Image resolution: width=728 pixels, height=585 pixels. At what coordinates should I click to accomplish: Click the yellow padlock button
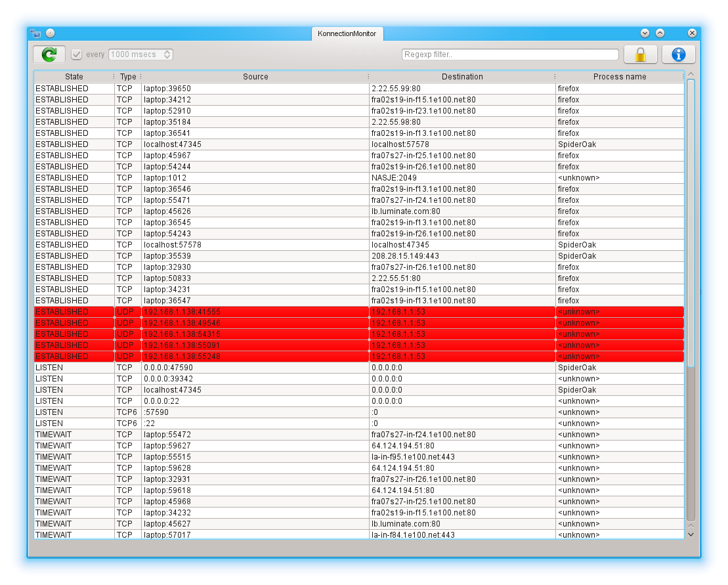[x=640, y=54]
